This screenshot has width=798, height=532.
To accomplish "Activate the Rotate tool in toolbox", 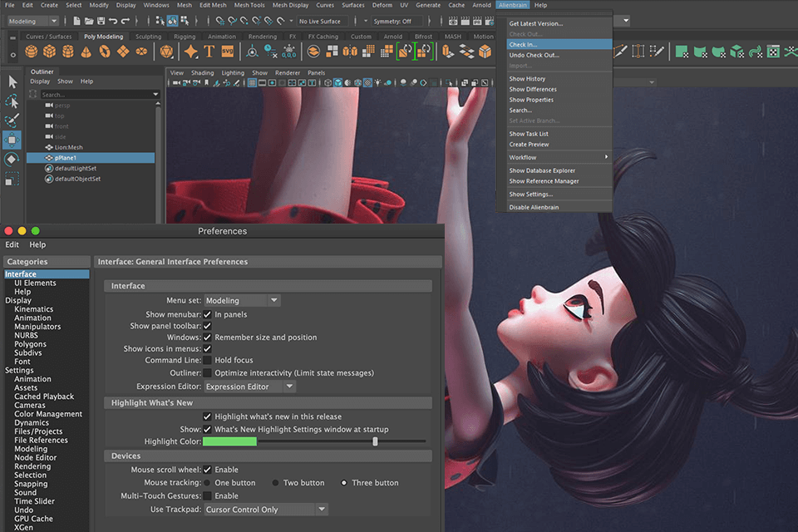I will click(x=12, y=159).
